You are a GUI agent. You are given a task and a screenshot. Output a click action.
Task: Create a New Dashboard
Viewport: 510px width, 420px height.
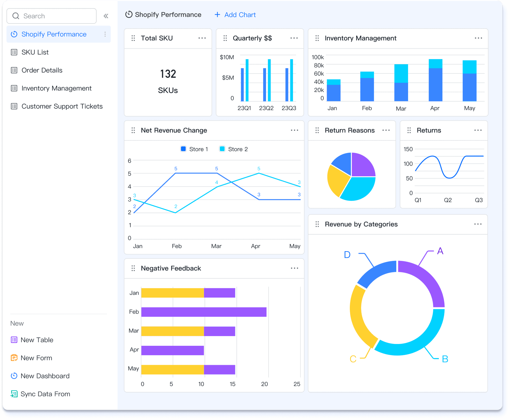[x=45, y=376]
